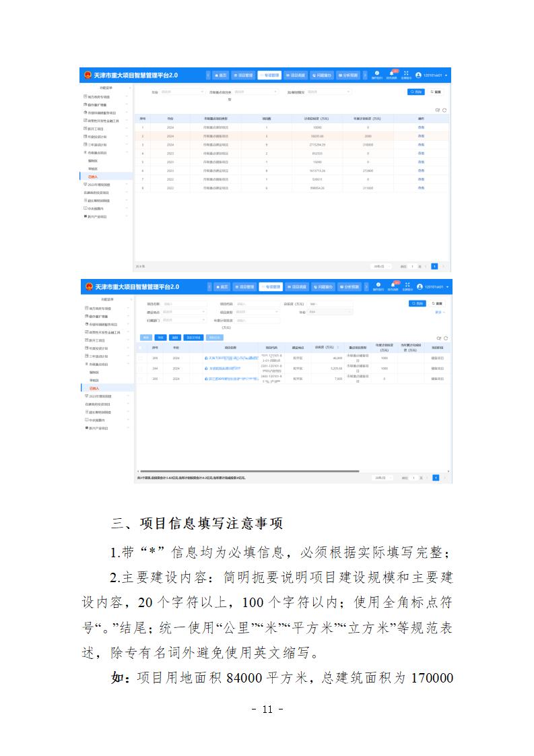Open 项目管理 tab in upper screenshot nav

(x=244, y=75)
